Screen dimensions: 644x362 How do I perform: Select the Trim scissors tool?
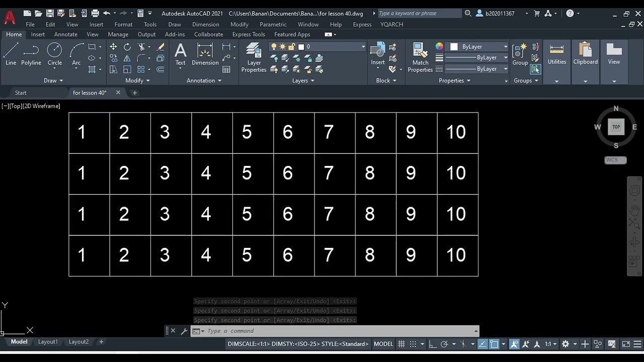(x=141, y=47)
